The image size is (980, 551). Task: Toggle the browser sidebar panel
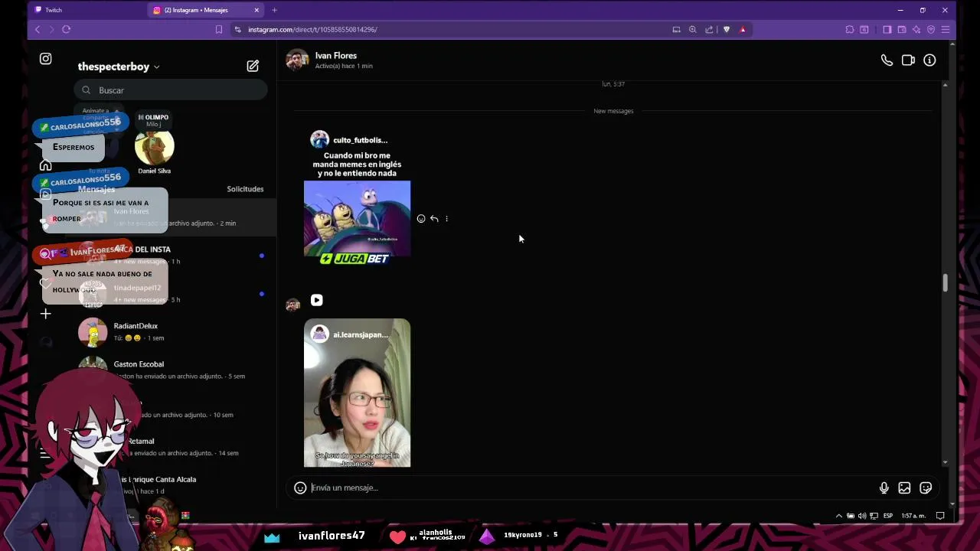(x=887, y=29)
